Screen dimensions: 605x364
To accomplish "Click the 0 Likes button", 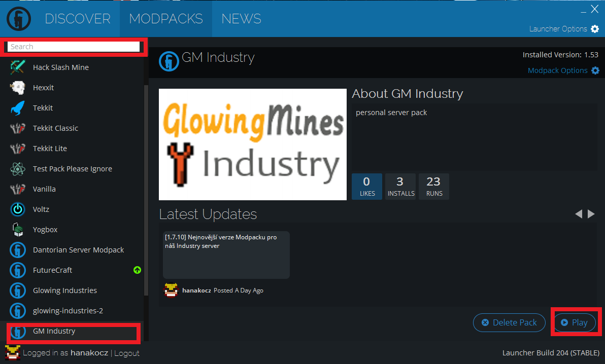I will [367, 187].
